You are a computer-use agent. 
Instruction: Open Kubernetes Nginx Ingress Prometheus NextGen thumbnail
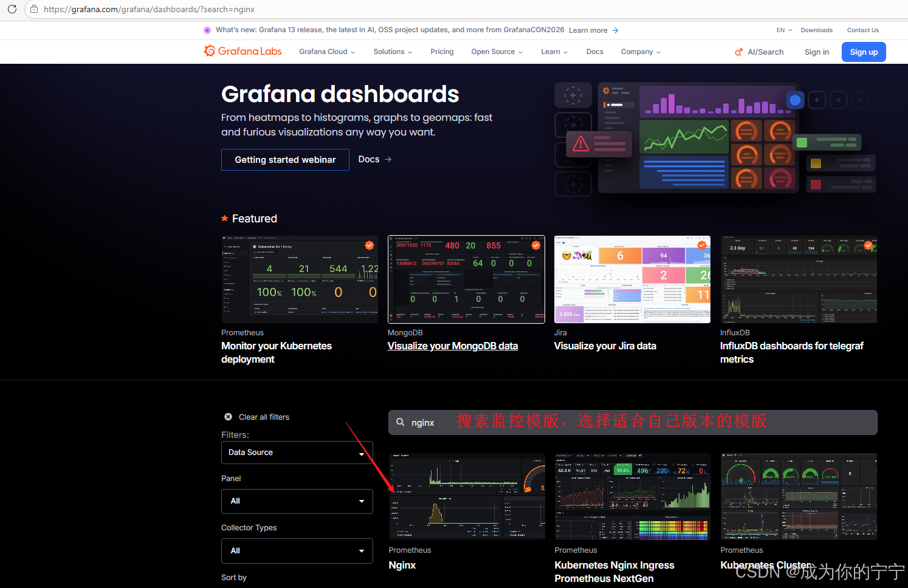coord(633,496)
